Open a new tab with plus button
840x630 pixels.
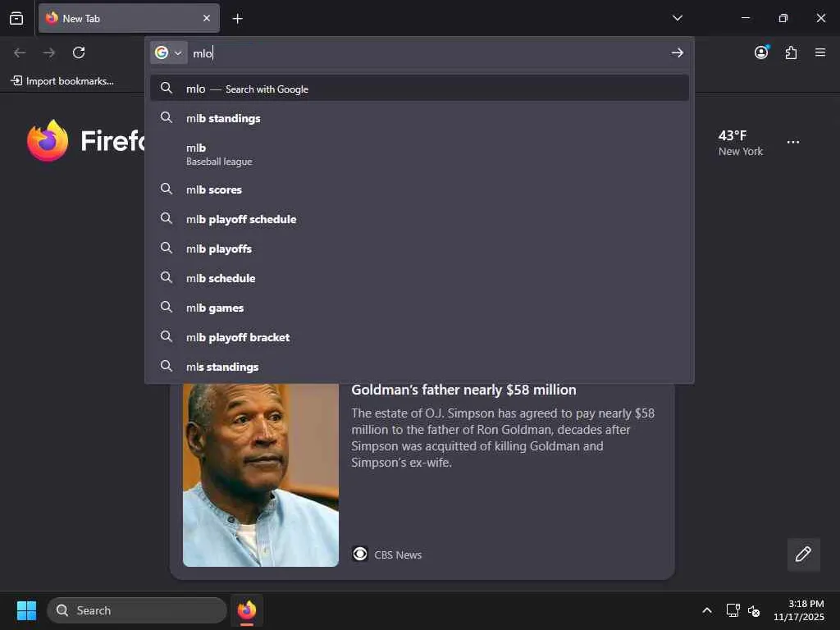click(237, 19)
